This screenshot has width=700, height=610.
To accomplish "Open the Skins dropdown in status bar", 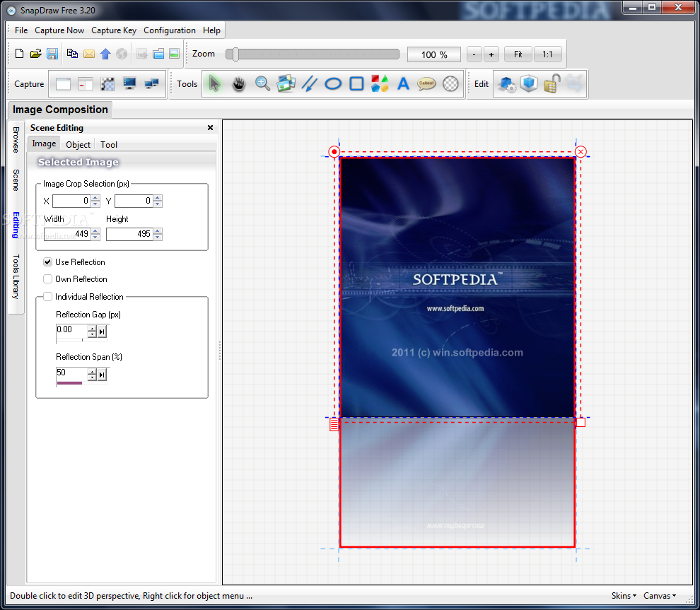I will tap(624, 596).
